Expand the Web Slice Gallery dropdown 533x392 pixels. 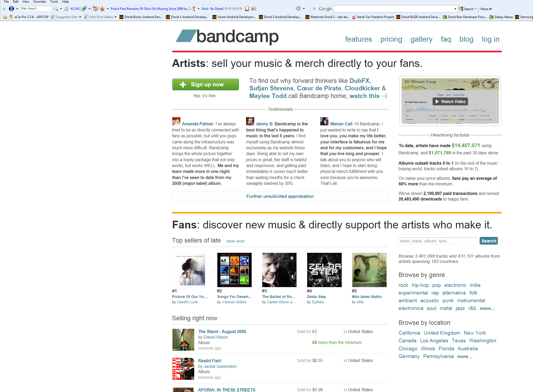tap(115, 17)
